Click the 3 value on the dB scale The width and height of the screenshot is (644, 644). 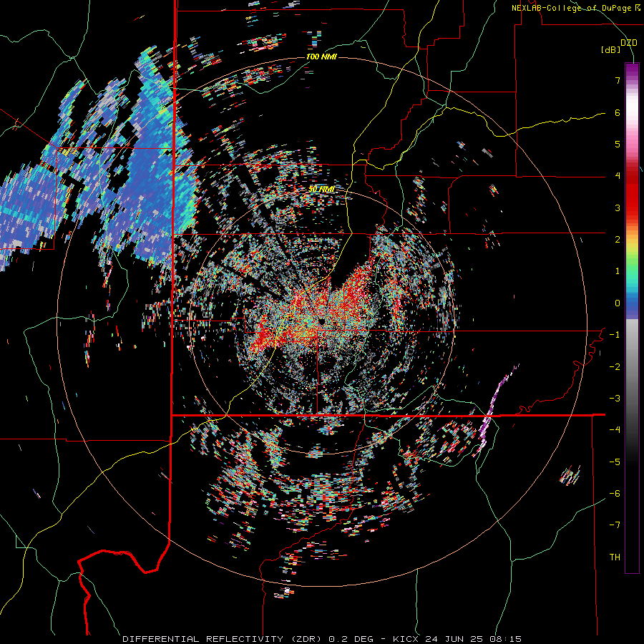(618, 208)
